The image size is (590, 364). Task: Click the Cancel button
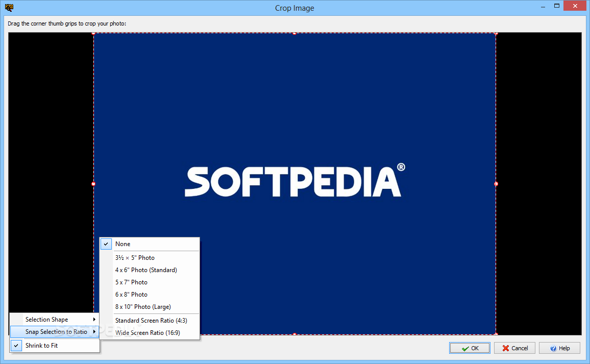pyautogui.click(x=514, y=348)
